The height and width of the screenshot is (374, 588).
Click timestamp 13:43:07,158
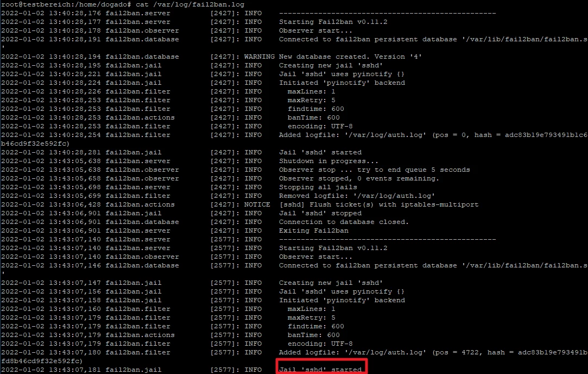point(74,301)
